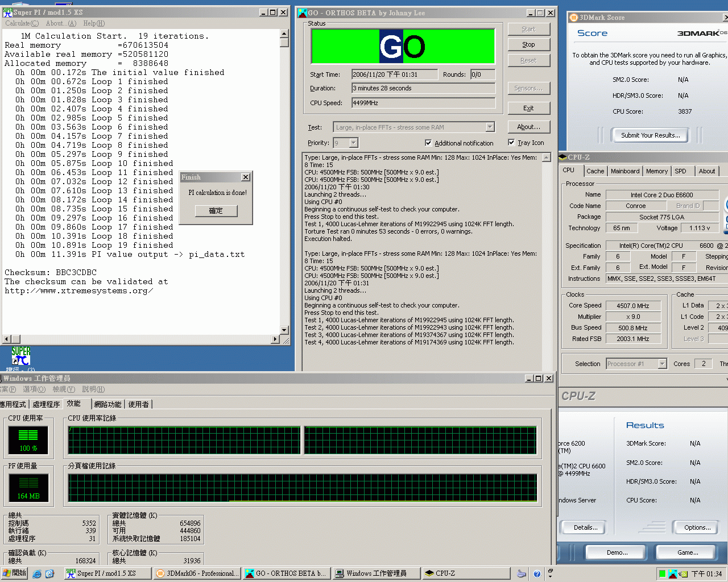Click the ORTHOS title bar icon
728x582 pixels.
pos(303,13)
